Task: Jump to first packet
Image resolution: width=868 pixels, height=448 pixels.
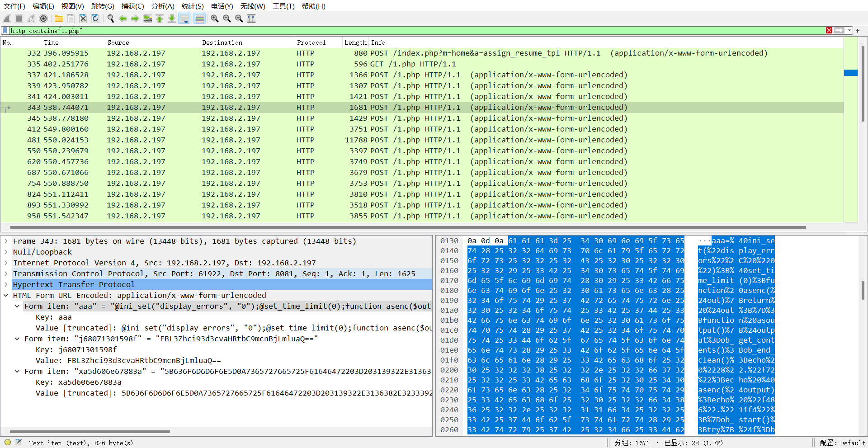Action: click(160, 19)
